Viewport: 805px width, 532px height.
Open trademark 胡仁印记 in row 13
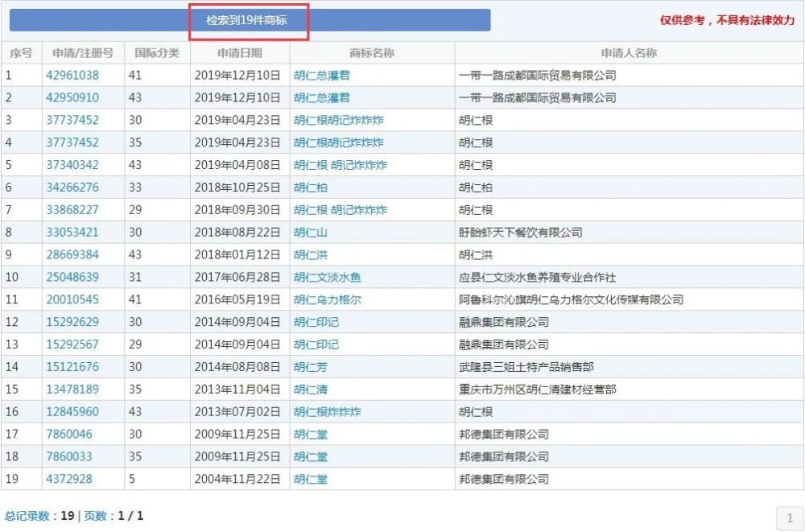(x=316, y=344)
